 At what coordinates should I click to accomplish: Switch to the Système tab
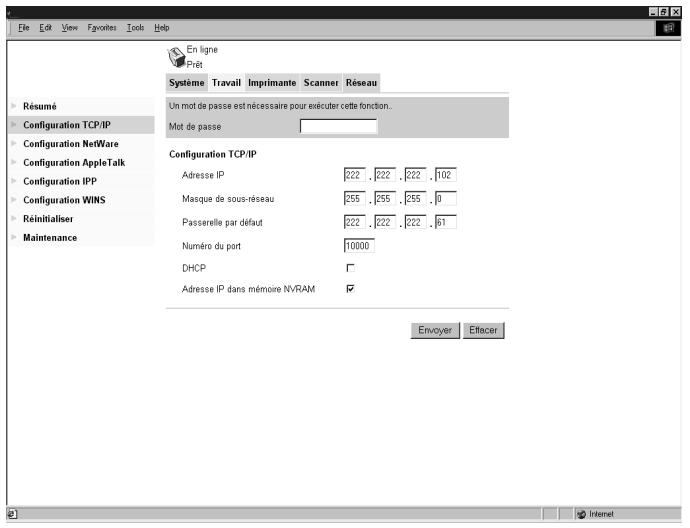187,83
